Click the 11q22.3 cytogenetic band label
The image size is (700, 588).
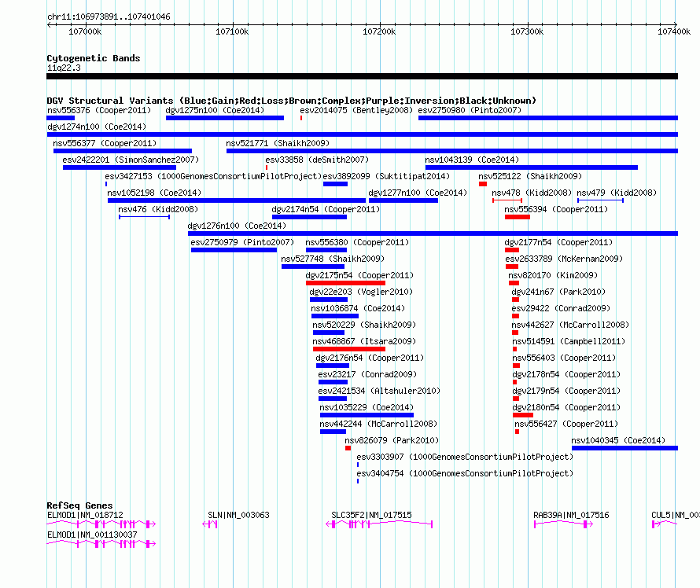click(x=64, y=68)
